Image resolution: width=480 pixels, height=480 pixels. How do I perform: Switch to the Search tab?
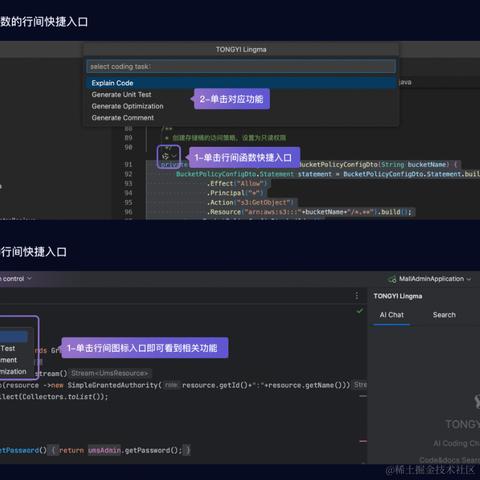pyautogui.click(x=444, y=315)
